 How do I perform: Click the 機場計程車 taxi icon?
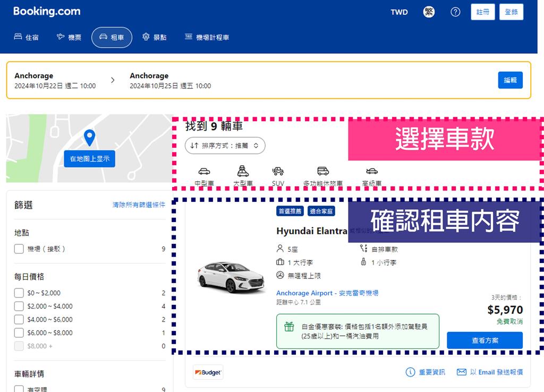189,37
